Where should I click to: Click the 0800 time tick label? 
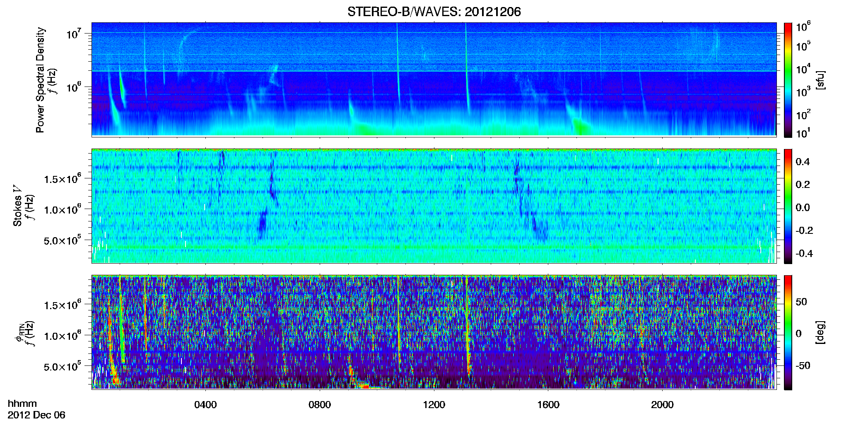coord(320,404)
